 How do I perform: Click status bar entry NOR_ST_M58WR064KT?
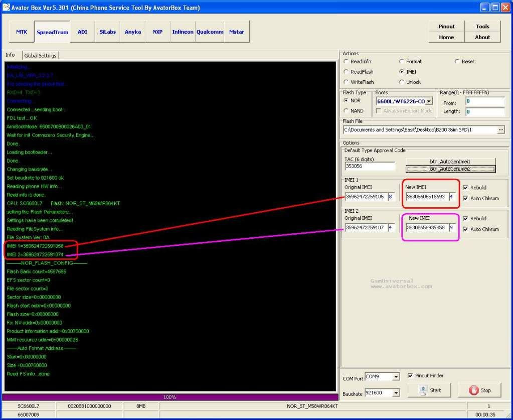(312, 406)
